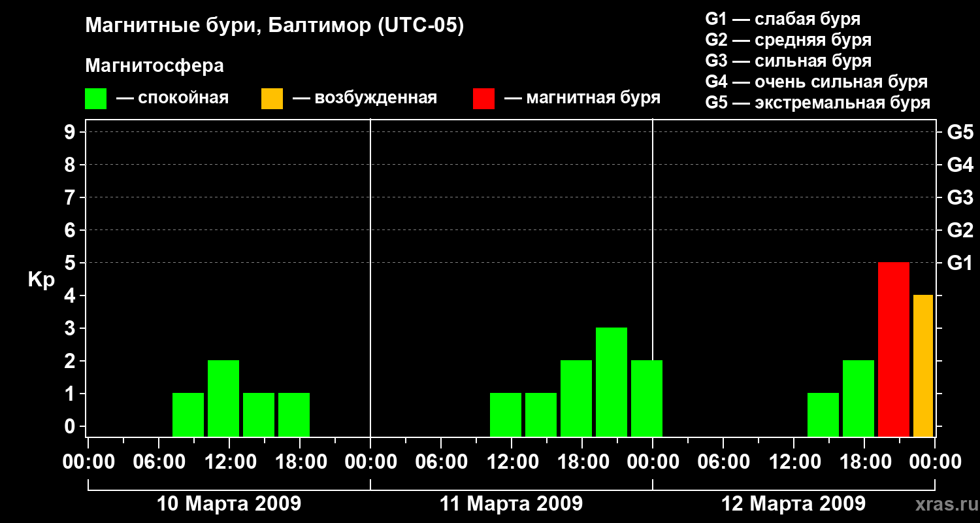
Task: Click the red магнитная буря legend swatch
Action: click(x=483, y=99)
